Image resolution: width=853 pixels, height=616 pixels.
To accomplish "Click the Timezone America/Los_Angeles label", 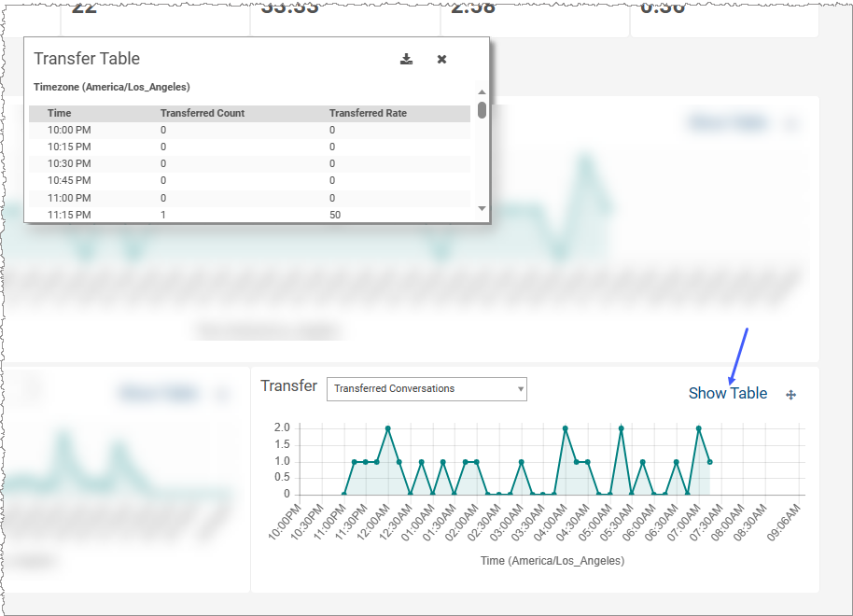I will point(112,87).
